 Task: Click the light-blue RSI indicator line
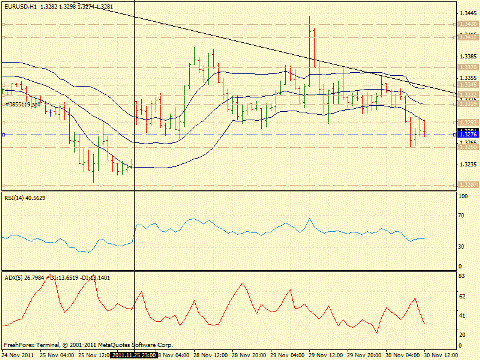(213, 224)
